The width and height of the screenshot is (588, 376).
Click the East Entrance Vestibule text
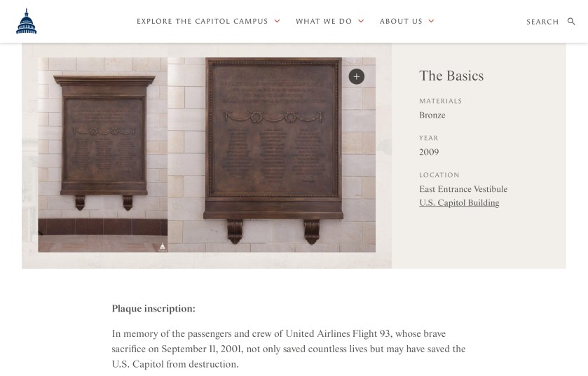click(463, 189)
